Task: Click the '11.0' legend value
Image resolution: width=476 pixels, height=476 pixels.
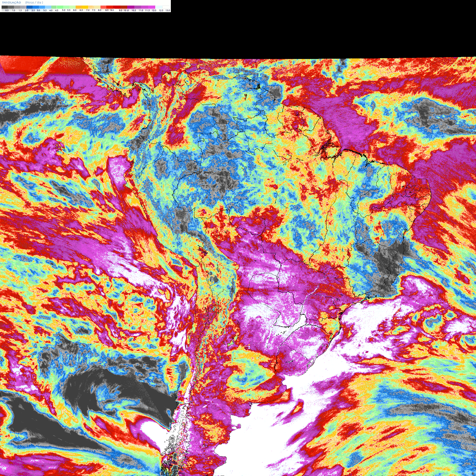Action: coord(141,10)
